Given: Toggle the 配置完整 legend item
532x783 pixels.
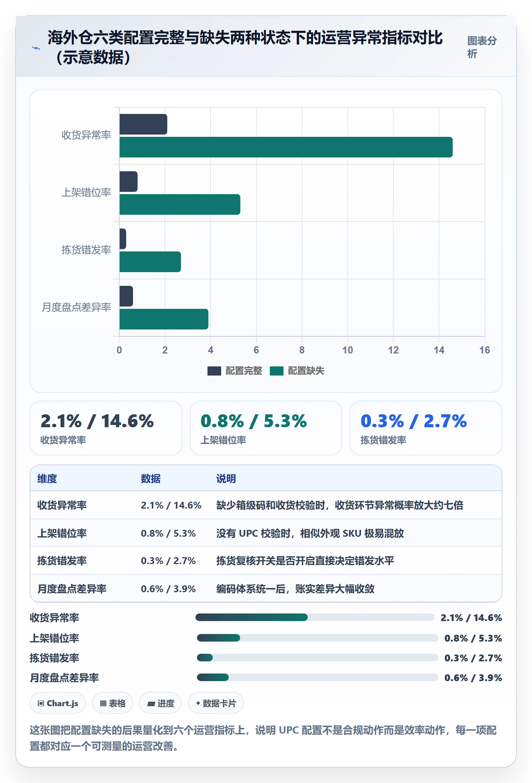Looking at the screenshot, I should pos(235,371).
